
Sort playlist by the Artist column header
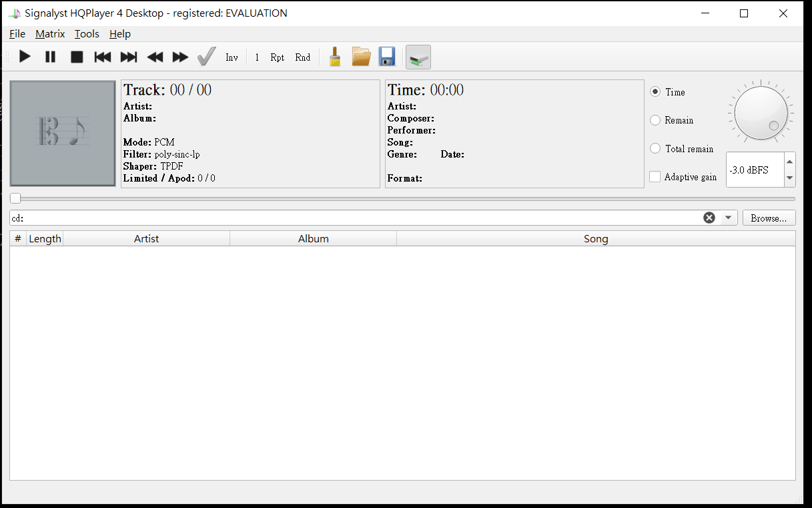pyautogui.click(x=146, y=239)
